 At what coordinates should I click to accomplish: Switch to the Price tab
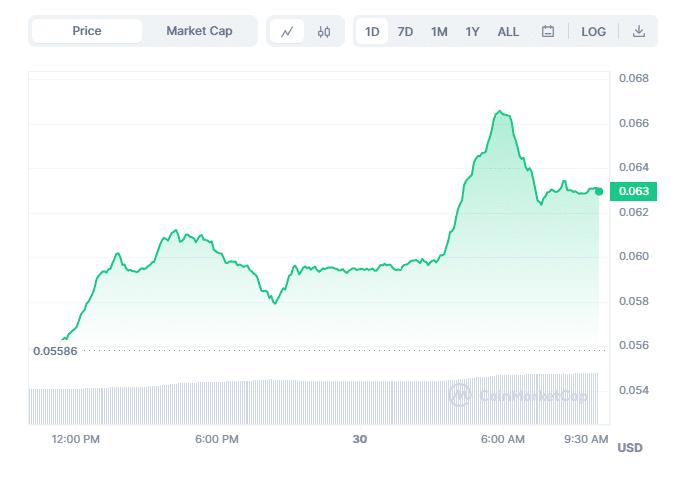[87, 31]
